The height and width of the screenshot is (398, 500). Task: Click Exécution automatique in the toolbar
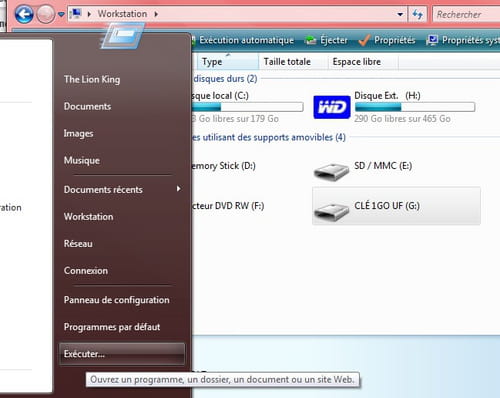246,40
